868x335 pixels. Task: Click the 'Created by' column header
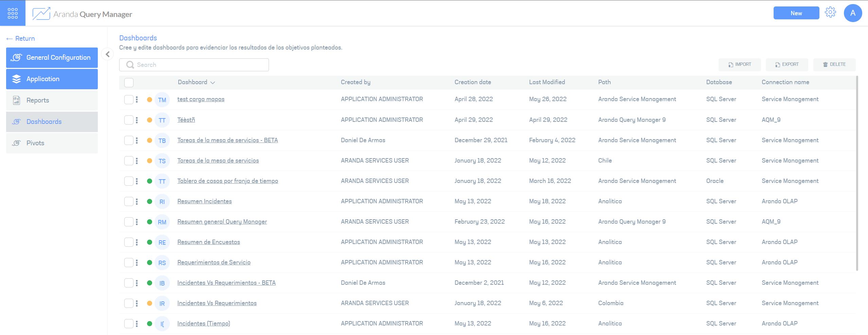click(x=356, y=82)
